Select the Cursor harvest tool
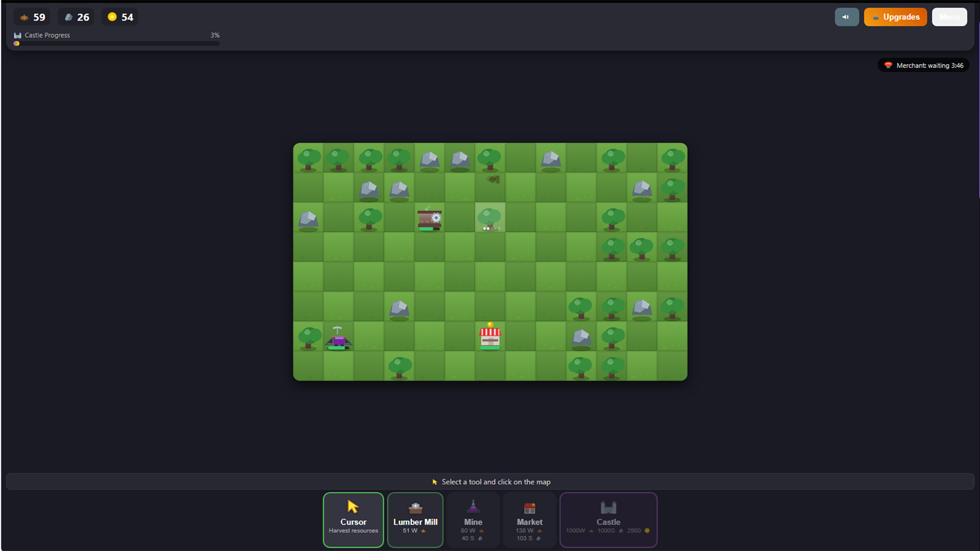980x551 pixels. pos(353,519)
